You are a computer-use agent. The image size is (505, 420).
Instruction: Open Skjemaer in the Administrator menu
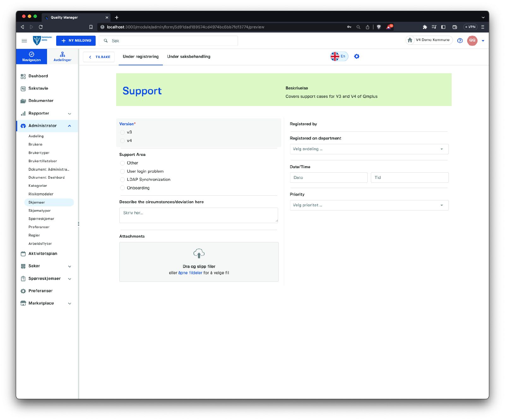pos(37,202)
